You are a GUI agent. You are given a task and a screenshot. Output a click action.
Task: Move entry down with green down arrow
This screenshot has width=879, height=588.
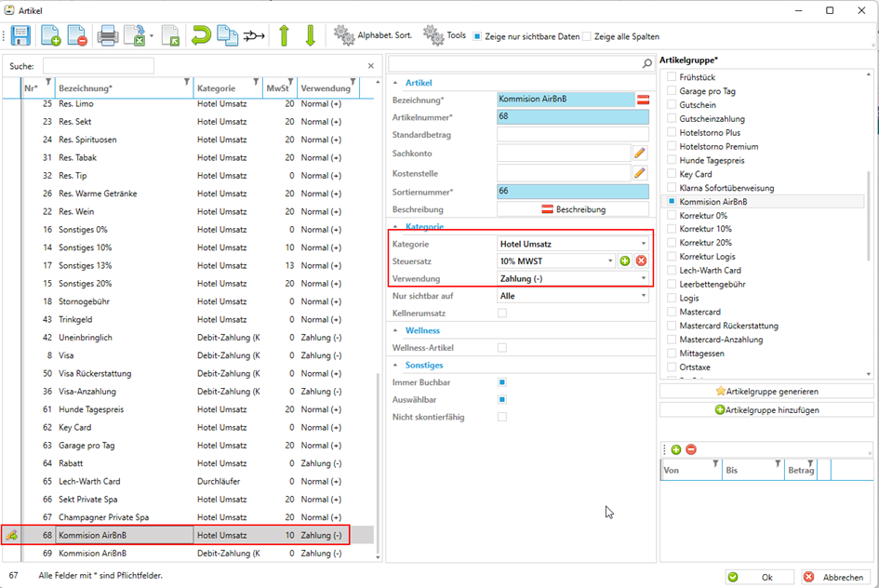tap(311, 36)
